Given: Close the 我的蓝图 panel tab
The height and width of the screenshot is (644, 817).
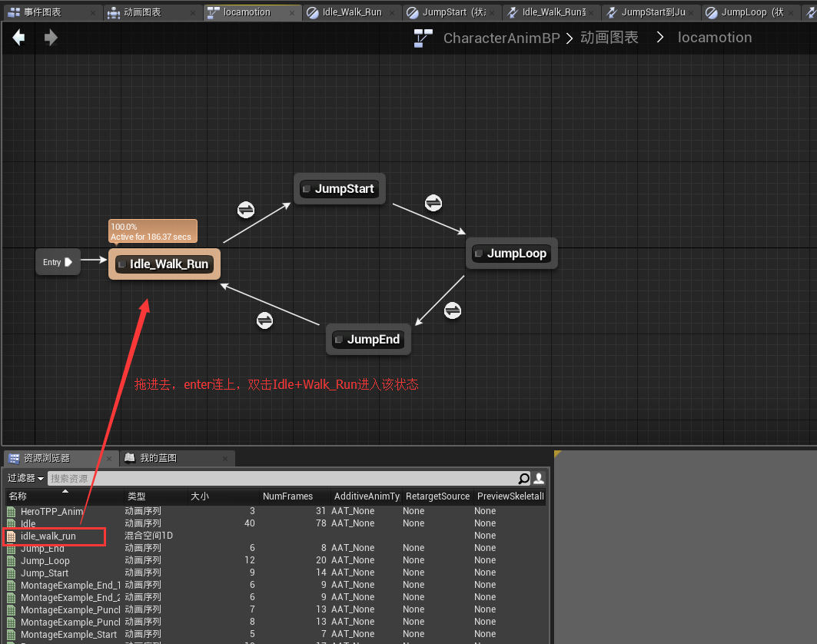Looking at the screenshot, I should 225,459.
